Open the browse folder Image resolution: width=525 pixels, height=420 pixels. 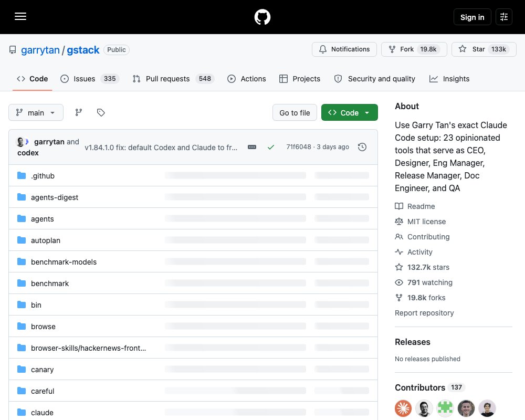coord(43,326)
